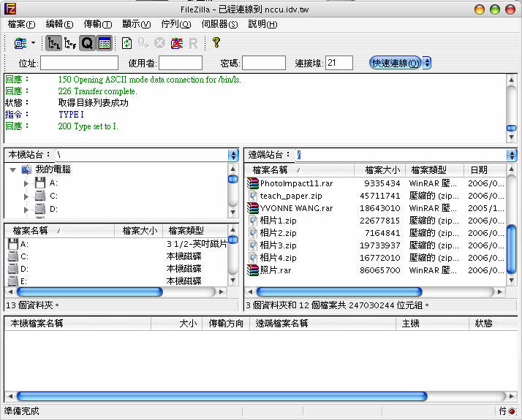Viewport: 522px width, 420px height.
Task: Sort remote list by 檔案大小 column
Action: pyautogui.click(x=380, y=170)
